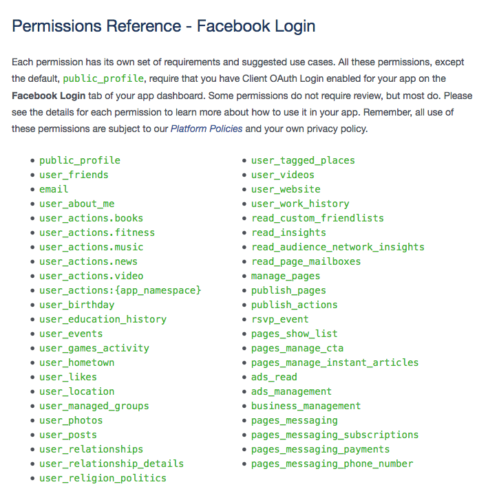
Task: Open business_management permission link
Action: (x=306, y=406)
